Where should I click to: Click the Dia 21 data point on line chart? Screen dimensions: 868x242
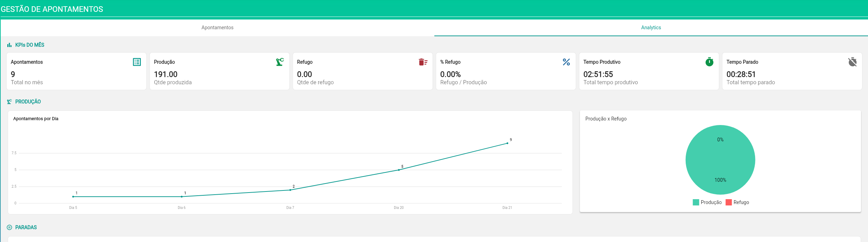point(507,143)
